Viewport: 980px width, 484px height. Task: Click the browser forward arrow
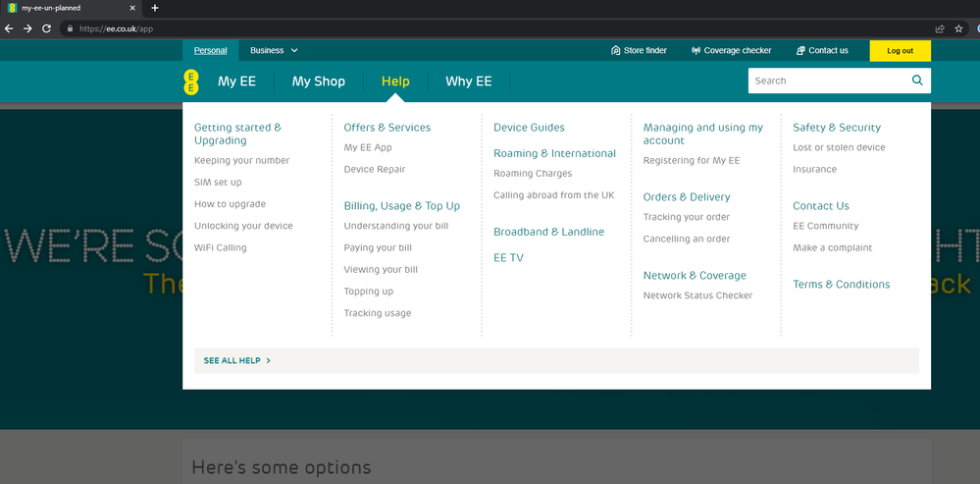tap(27, 28)
